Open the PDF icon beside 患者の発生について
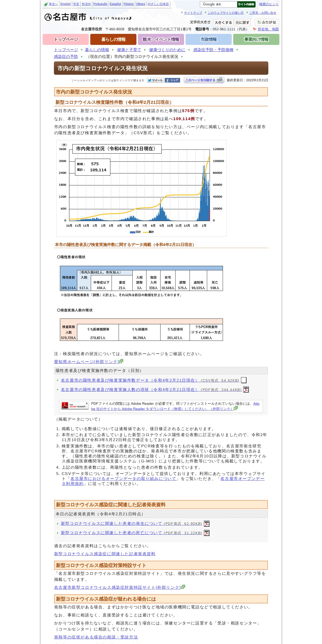 (206, 524)
